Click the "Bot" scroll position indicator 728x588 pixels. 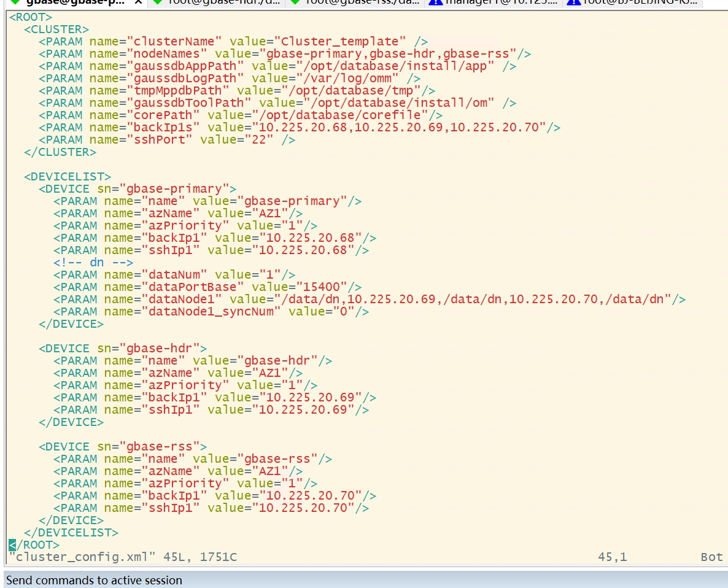pos(712,557)
